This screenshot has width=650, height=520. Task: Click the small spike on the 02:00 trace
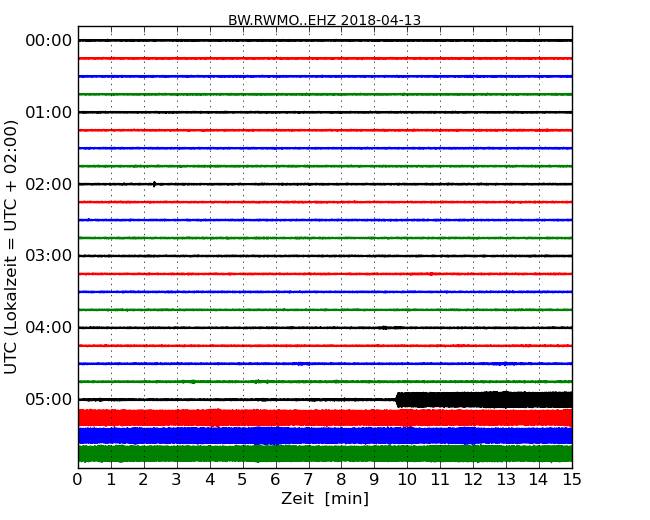155,184
